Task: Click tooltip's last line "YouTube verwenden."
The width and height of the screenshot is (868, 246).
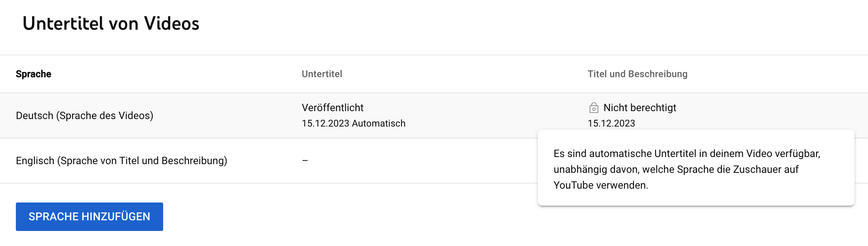Action: [x=601, y=185]
